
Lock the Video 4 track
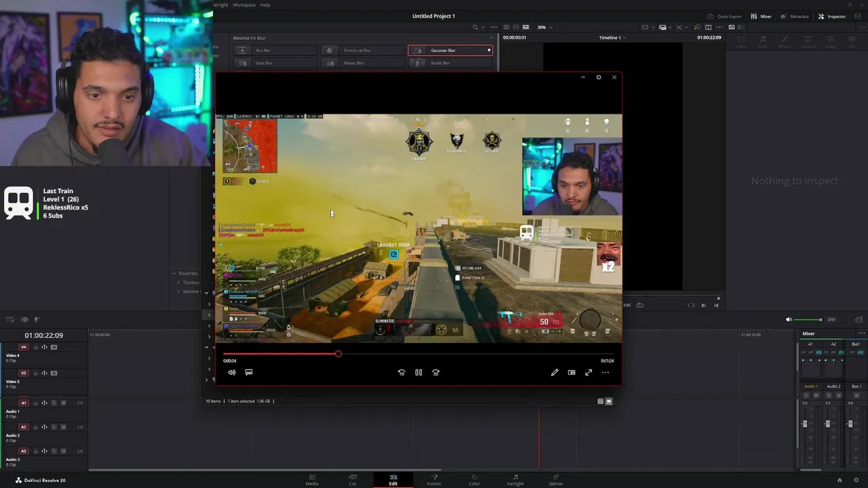36,347
